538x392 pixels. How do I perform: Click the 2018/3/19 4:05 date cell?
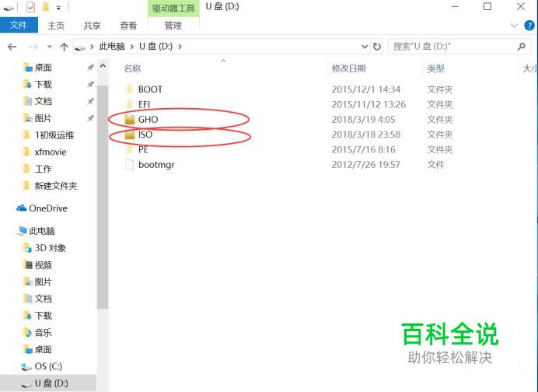[x=363, y=120]
